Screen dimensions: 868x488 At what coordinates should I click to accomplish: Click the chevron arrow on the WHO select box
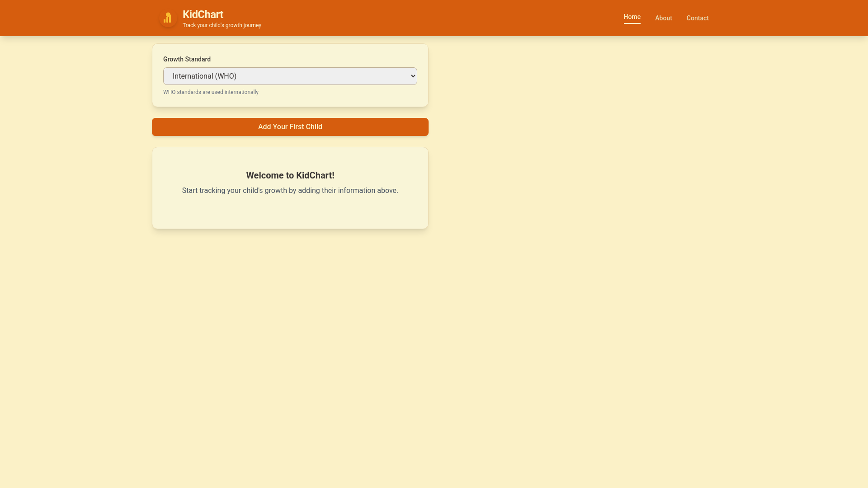[413, 76]
